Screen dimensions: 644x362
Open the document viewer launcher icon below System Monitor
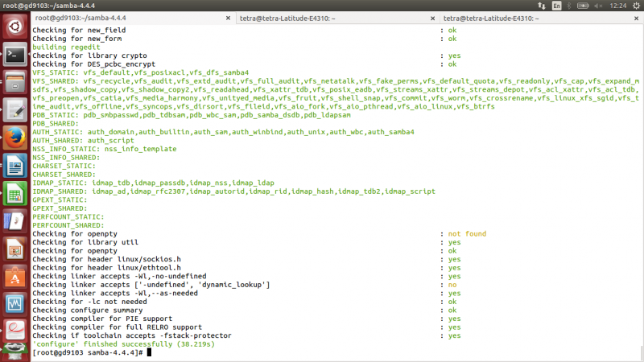[15, 330]
